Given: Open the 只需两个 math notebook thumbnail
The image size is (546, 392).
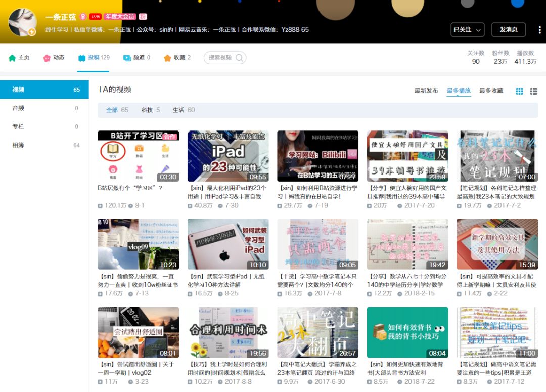Looking at the screenshot, I should 317,244.
